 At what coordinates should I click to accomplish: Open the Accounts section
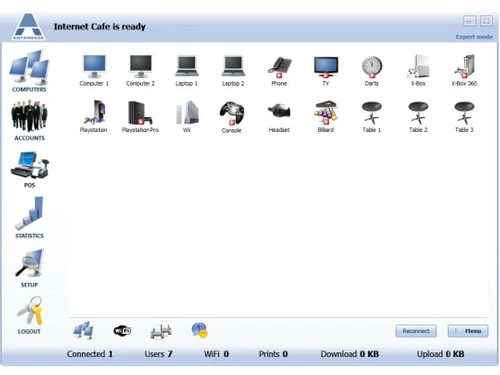tap(29, 120)
